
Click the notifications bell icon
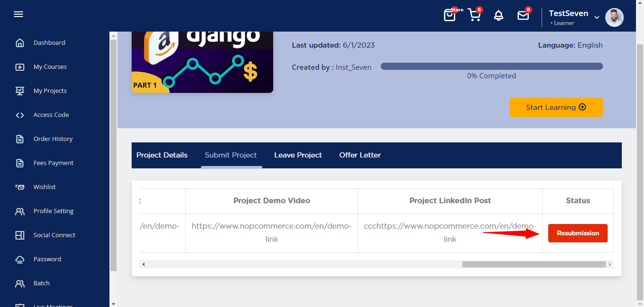pos(499,16)
